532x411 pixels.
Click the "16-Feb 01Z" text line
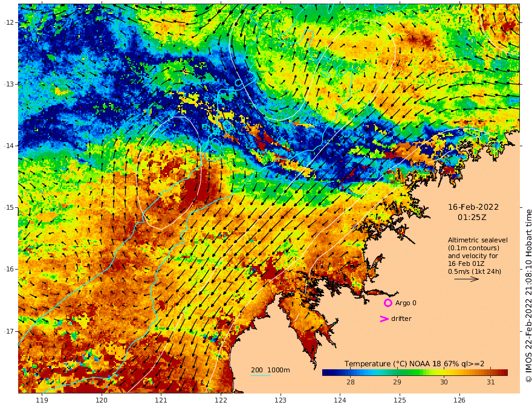point(466,264)
